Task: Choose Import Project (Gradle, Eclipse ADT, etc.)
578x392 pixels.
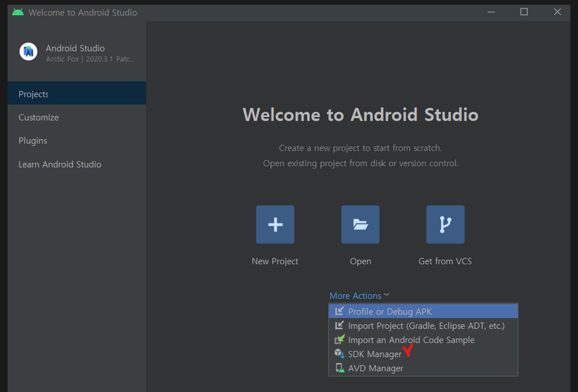Action: coord(423,325)
